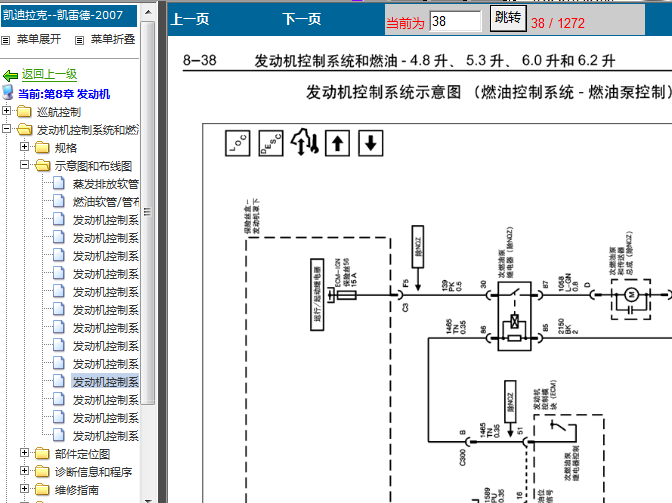This screenshot has height=503, width=672.
Task: Open the 部件定位图 tree item label
Action: tap(82, 454)
